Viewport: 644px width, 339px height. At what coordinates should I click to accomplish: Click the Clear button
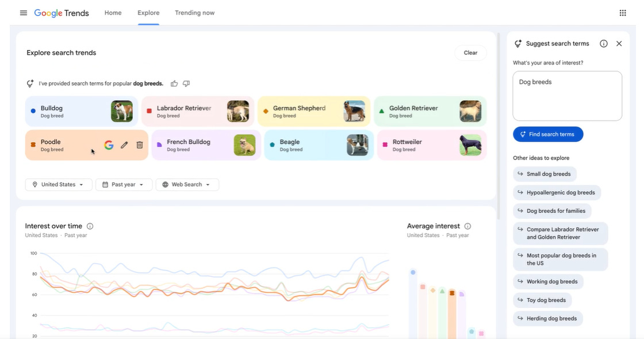click(x=470, y=52)
